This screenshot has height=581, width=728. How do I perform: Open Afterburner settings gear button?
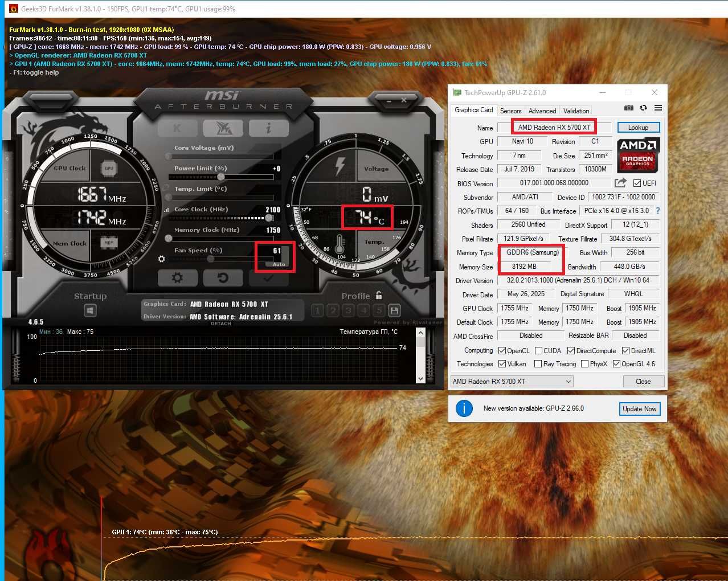pyautogui.click(x=177, y=277)
